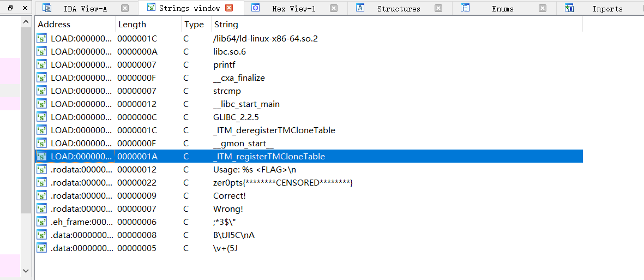The width and height of the screenshot is (644, 280).
Task: Sort strings by the Address column header
Action: [54, 25]
